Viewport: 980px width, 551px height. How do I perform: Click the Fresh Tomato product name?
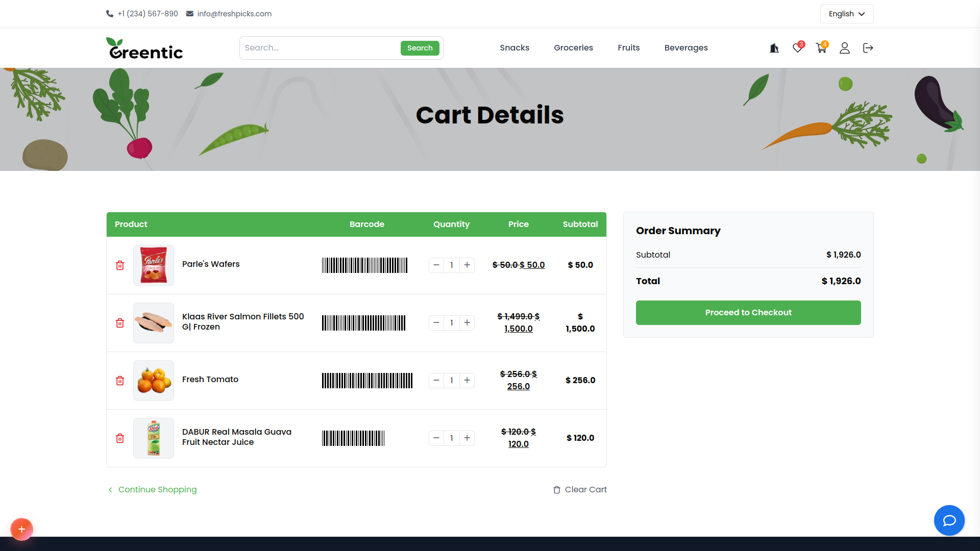pyautogui.click(x=210, y=380)
